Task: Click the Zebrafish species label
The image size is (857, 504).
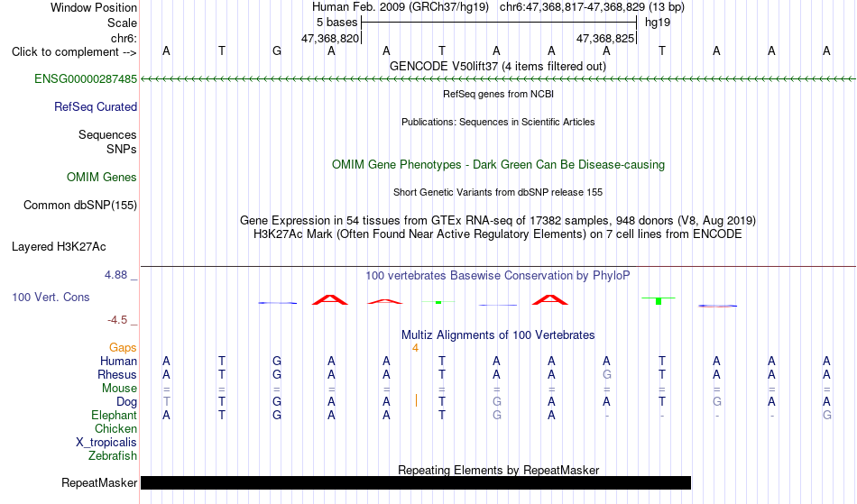Action: click(x=113, y=455)
